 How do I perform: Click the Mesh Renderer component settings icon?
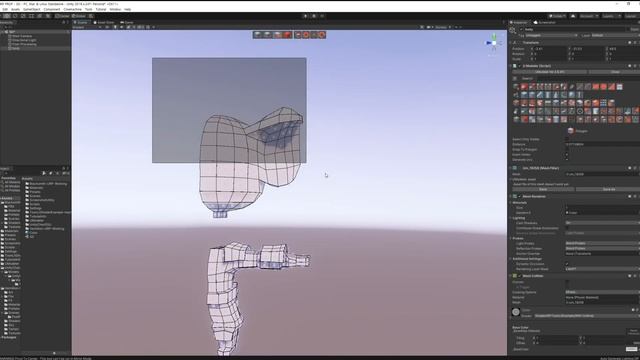pos(635,196)
